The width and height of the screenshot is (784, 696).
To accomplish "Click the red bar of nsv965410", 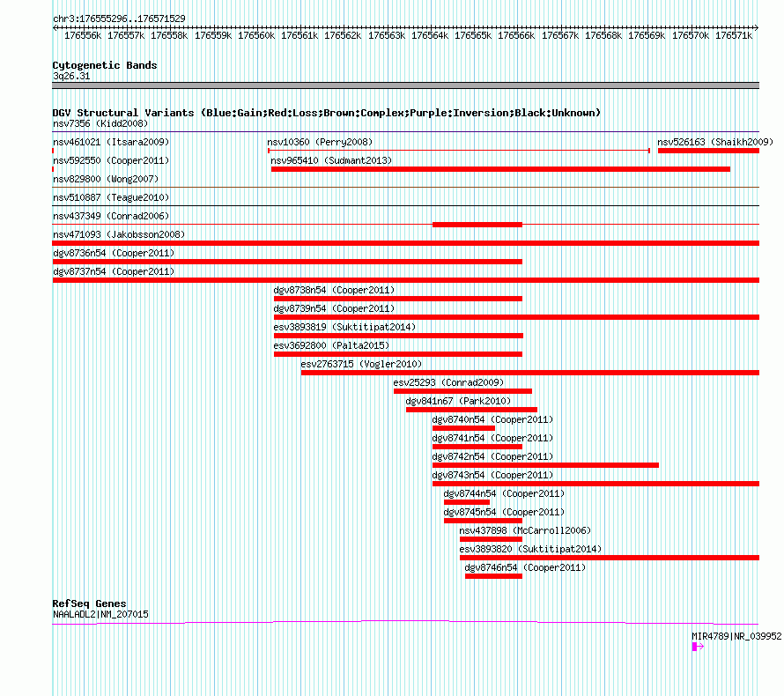I will pos(500,169).
